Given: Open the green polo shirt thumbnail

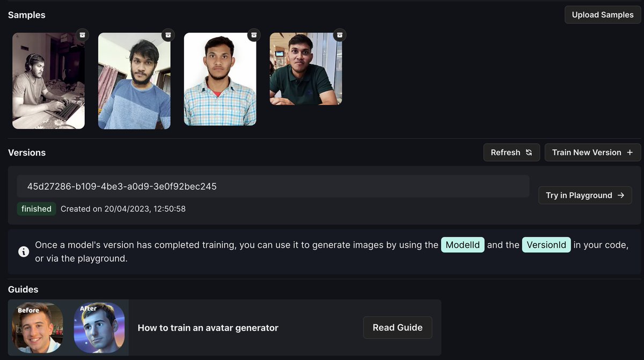Looking at the screenshot, I should 306,69.
